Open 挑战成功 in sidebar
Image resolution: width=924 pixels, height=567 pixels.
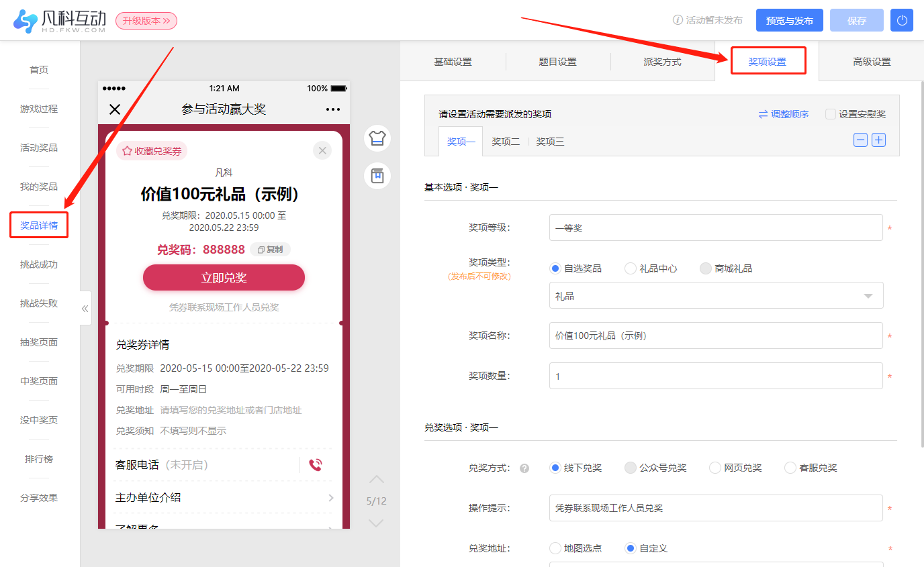click(39, 264)
